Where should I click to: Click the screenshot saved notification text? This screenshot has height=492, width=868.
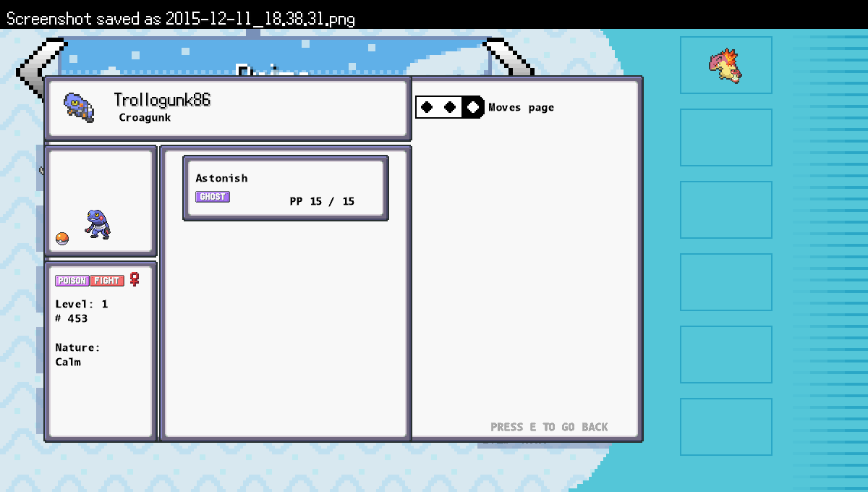tap(181, 18)
